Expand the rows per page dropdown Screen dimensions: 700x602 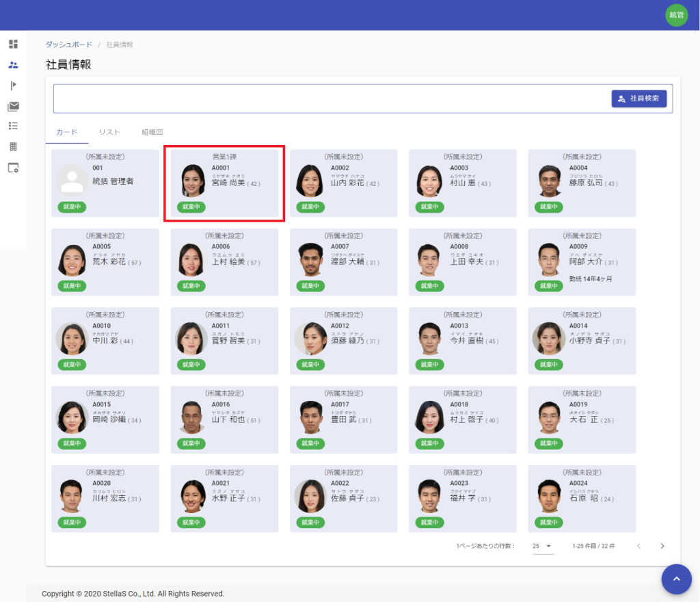(x=543, y=546)
